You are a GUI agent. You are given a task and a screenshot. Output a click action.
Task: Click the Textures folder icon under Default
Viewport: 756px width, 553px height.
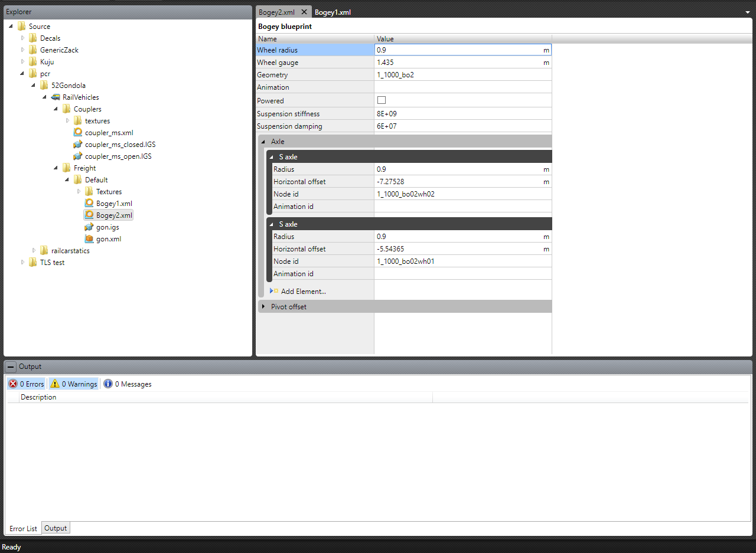[x=89, y=192]
